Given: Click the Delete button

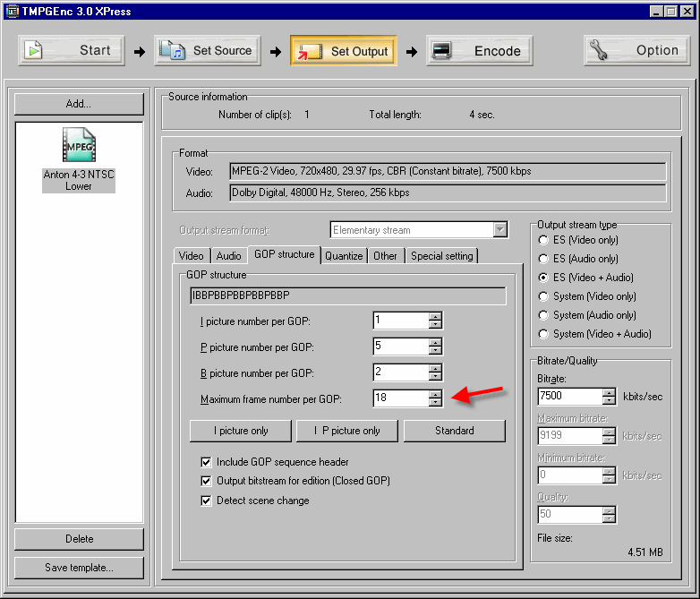Looking at the screenshot, I should point(79,539).
